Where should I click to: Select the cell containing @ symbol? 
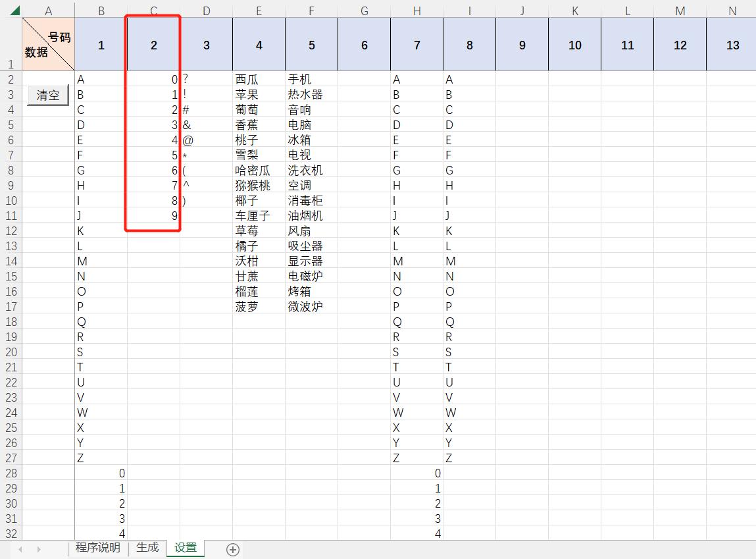[x=206, y=140]
